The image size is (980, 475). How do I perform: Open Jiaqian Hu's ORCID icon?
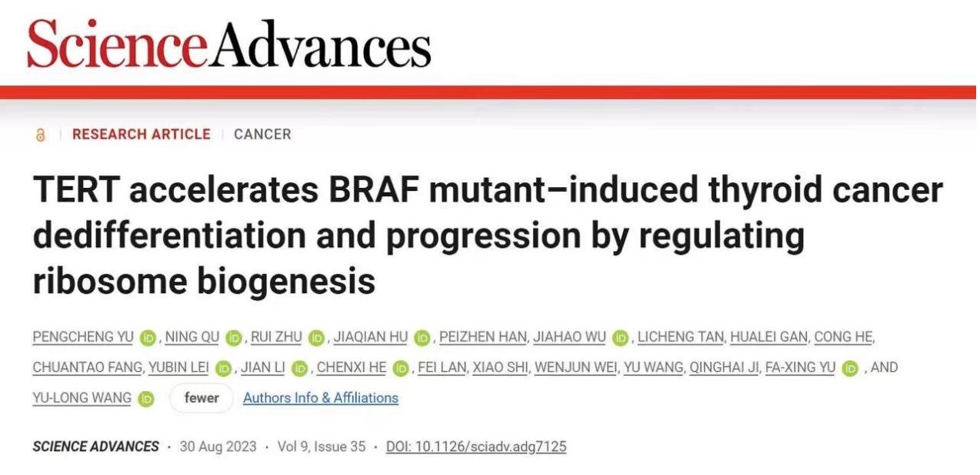click(422, 337)
